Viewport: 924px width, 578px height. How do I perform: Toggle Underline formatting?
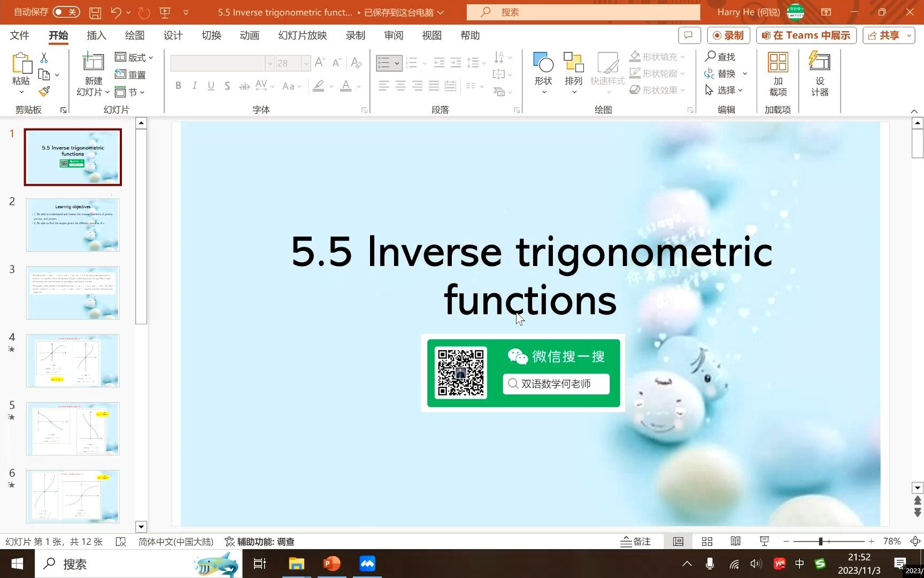tap(211, 86)
